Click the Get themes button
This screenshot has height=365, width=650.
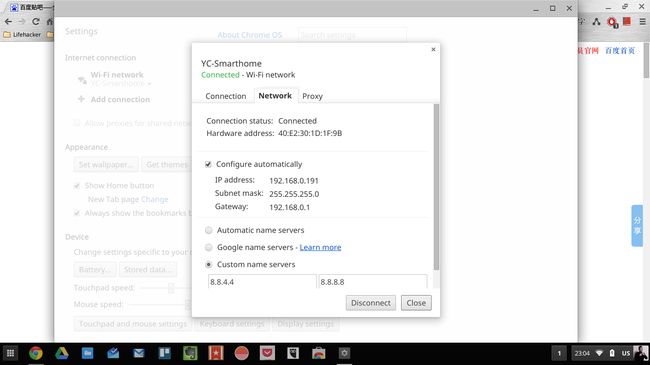[166, 165]
